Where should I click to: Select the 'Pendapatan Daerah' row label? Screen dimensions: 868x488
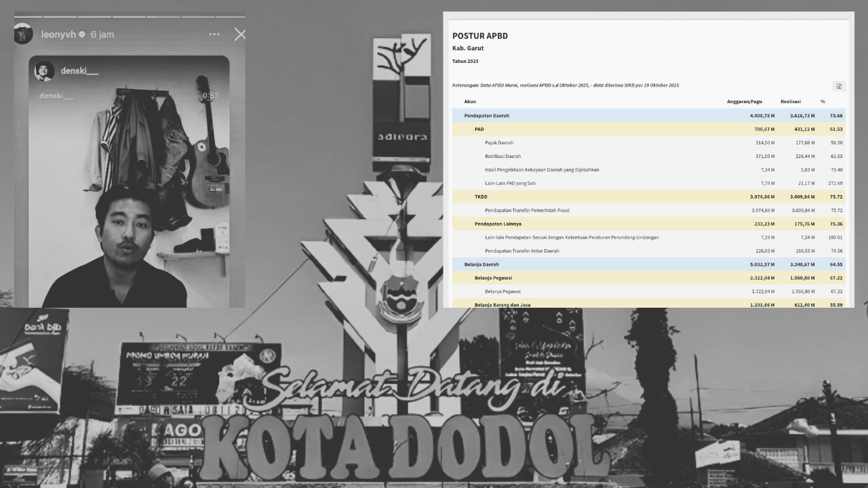(486, 116)
